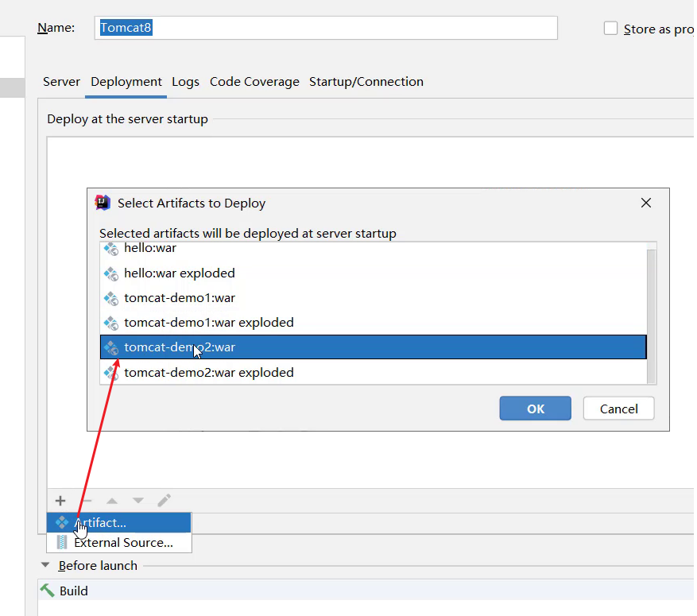The image size is (697, 616).
Task: Open the Startup/Connection tab
Action: coord(366,82)
